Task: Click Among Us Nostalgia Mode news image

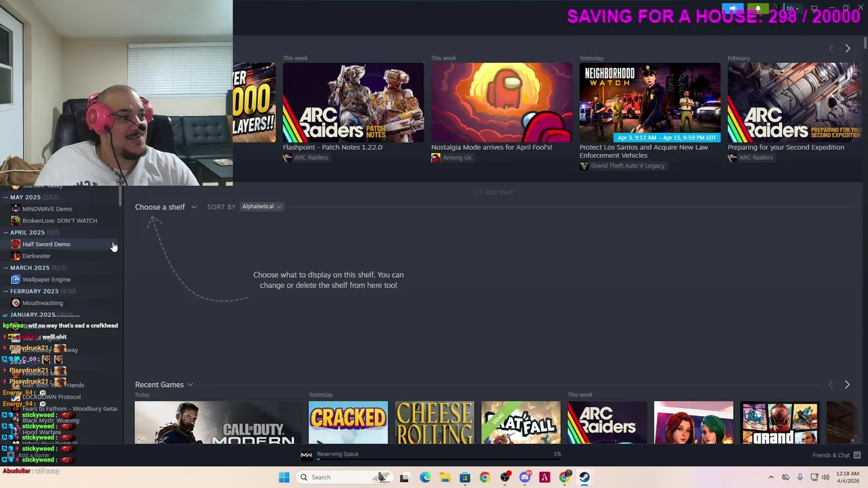Action: point(502,102)
